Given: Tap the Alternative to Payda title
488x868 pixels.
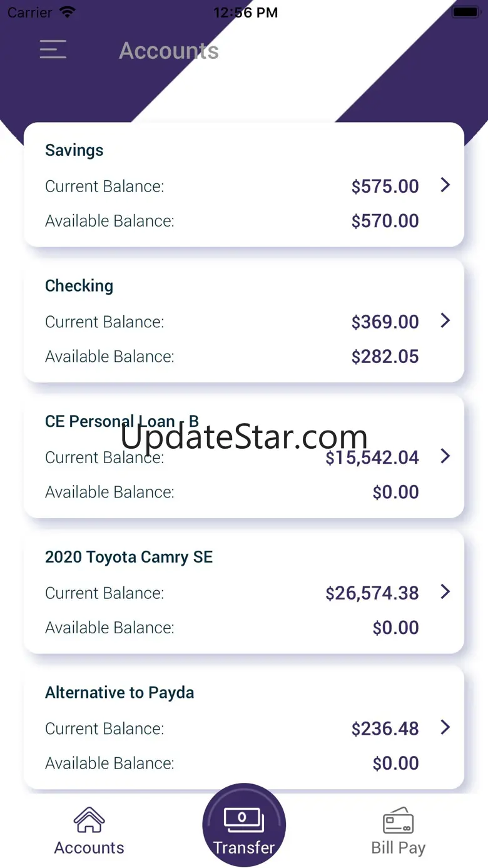Looking at the screenshot, I should point(119,693).
